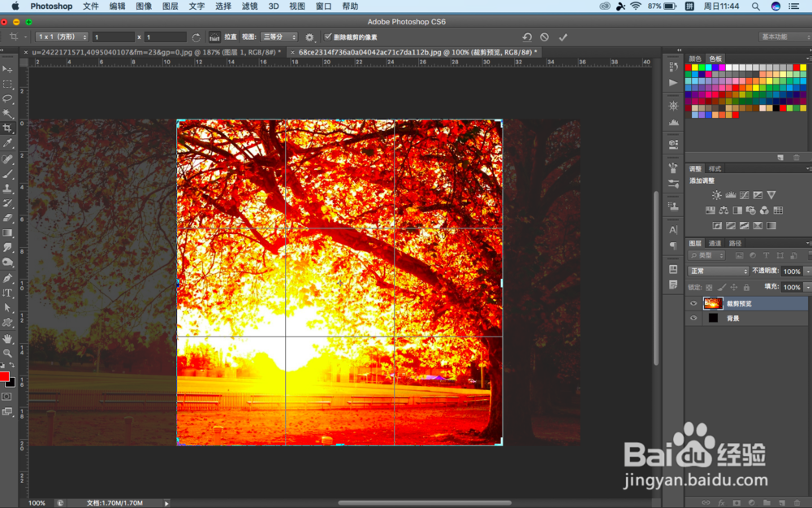Select the Eraser tool

point(7,218)
